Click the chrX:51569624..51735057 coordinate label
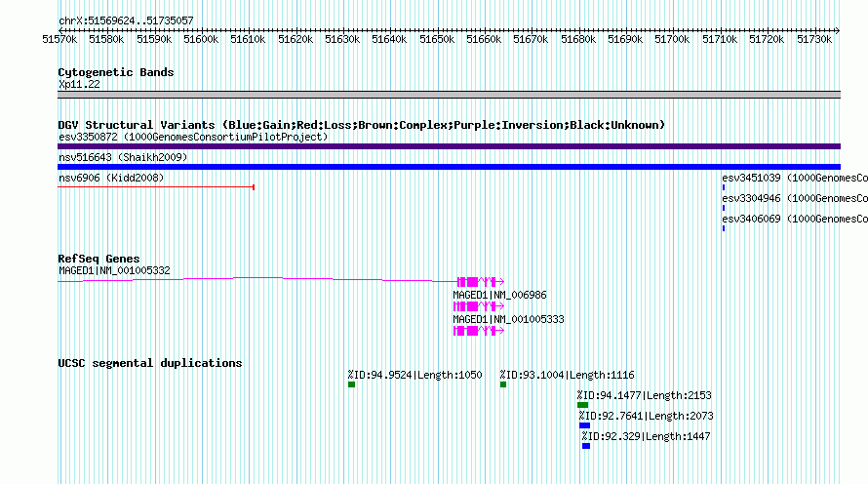Screen dimensions: 868x484 [x=126, y=21]
